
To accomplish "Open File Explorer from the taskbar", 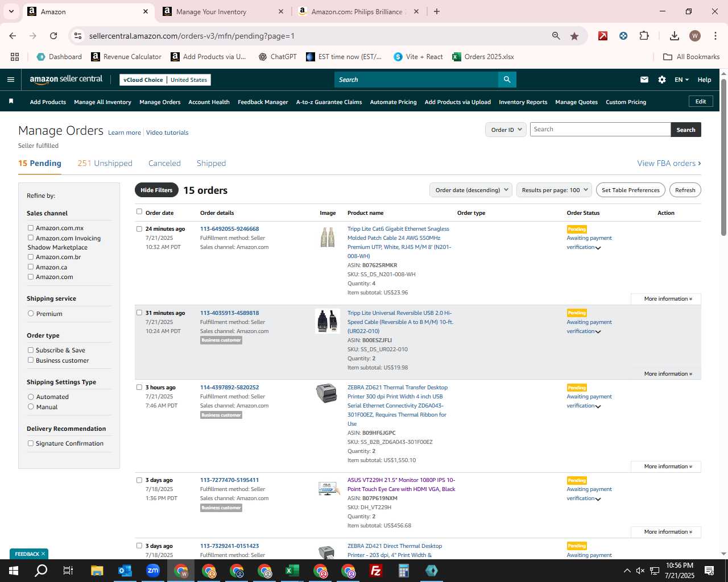I will click(x=97, y=571).
